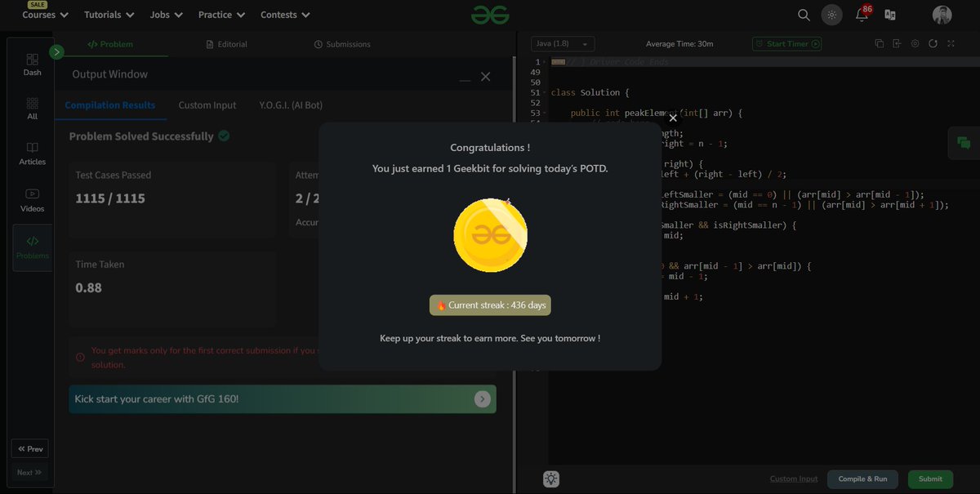Collapse the sidebar with green arrow button
The width and height of the screenshot is (980, 494).
(x=56, y=52)
